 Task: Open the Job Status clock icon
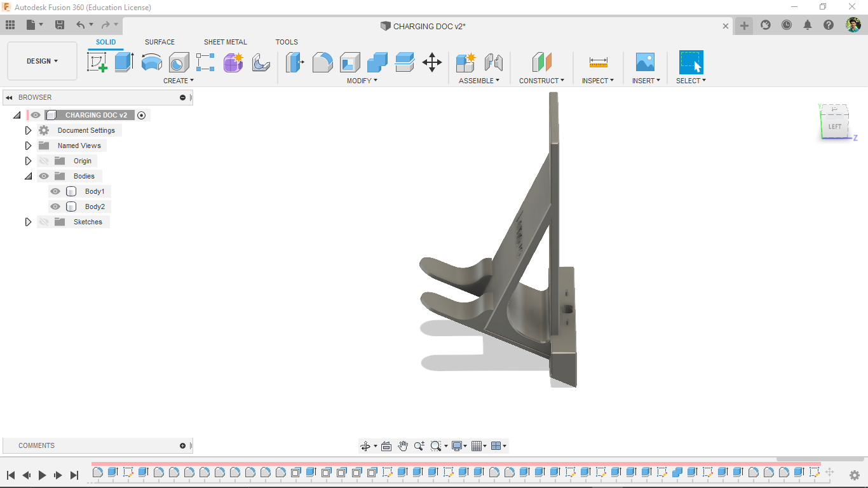787,25
